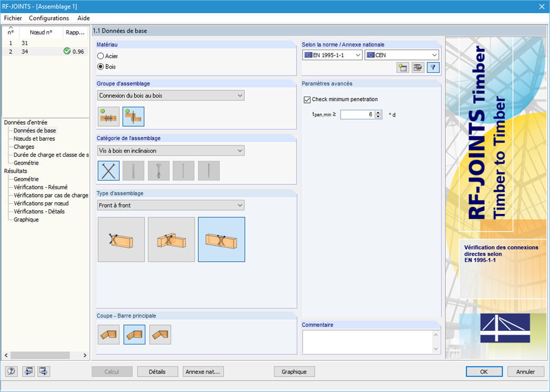Select the first assembly group icon

(109, 117)
